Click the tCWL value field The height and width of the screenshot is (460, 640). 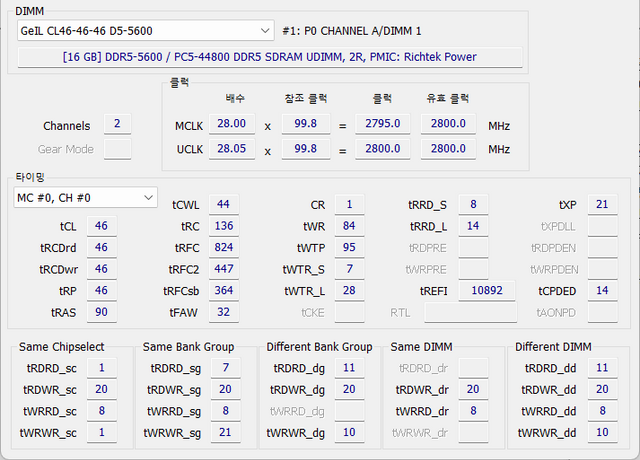click(224, 204)
